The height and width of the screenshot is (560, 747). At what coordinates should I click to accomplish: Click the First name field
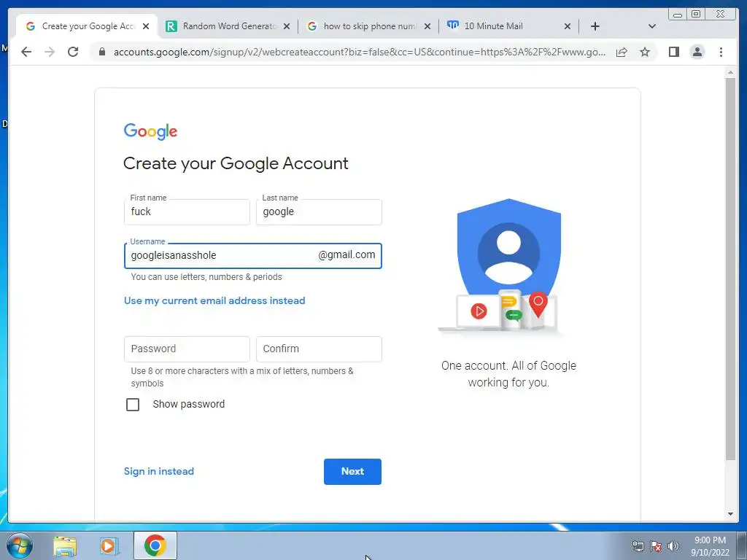[187, 212]
